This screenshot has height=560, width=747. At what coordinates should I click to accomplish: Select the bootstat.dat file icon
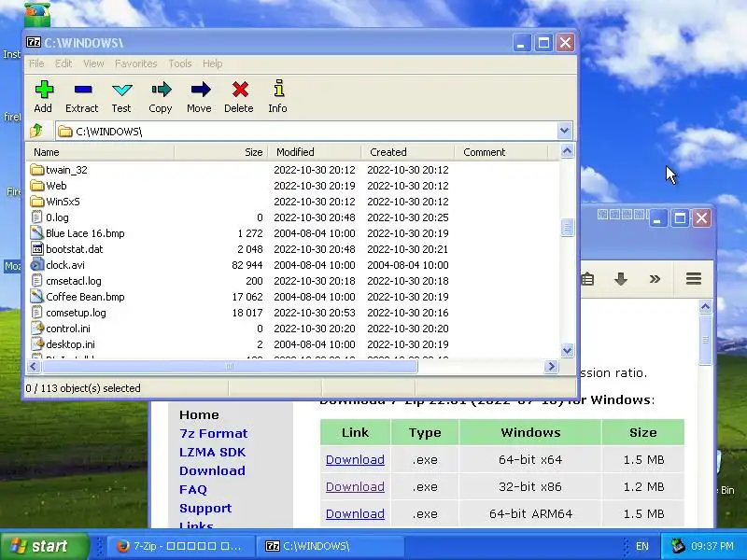pos(36,249)
